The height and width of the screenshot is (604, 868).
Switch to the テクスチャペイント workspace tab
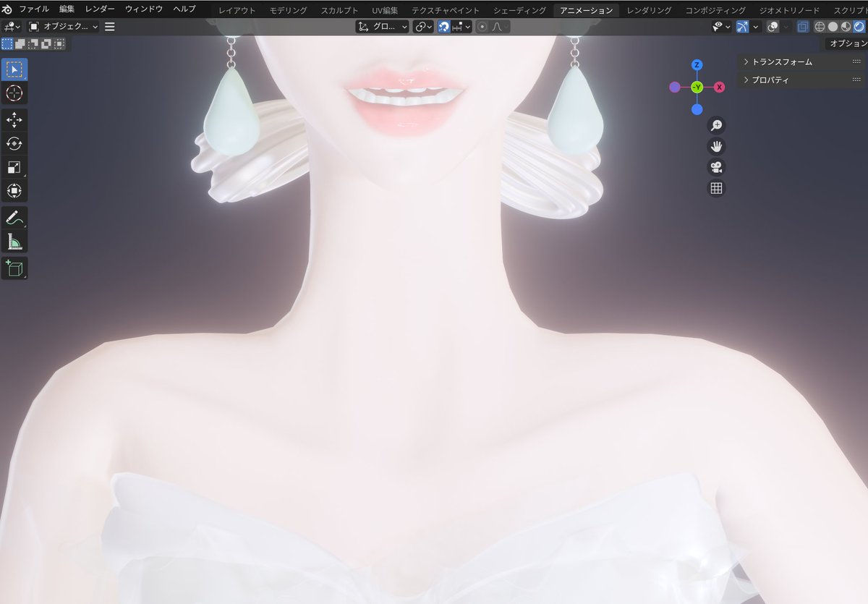point(446,10)
